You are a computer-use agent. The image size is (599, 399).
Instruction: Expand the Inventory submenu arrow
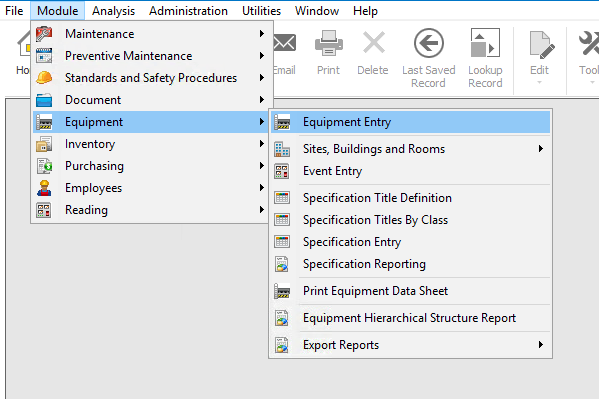point(262,144)
